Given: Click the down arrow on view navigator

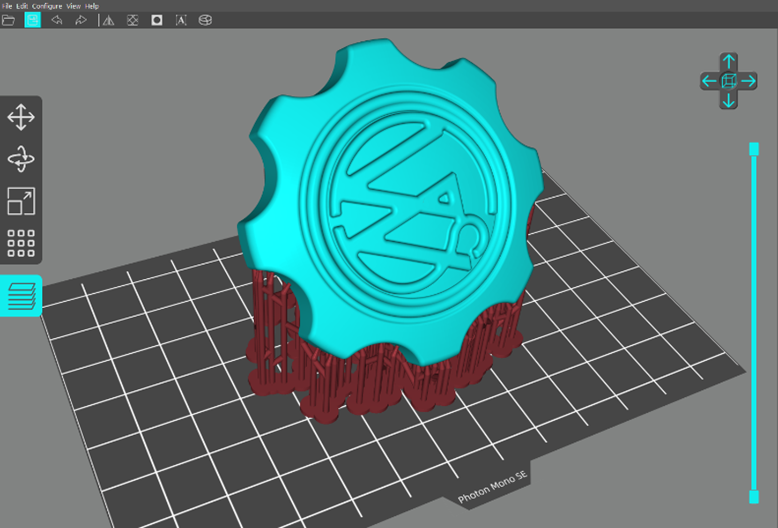Looking at the screenshot, I should tap(728, 100).
